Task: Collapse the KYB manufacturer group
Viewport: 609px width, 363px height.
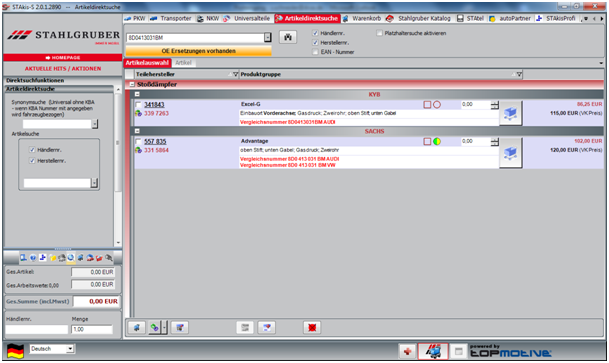Action: point(137,94)
